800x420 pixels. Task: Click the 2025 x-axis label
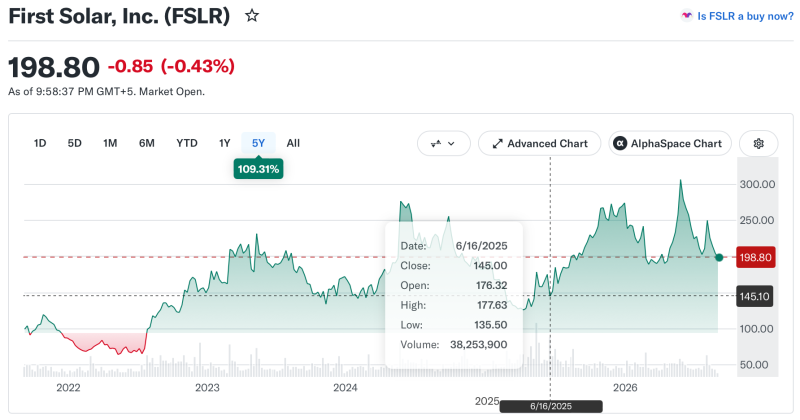pos(487,401)
